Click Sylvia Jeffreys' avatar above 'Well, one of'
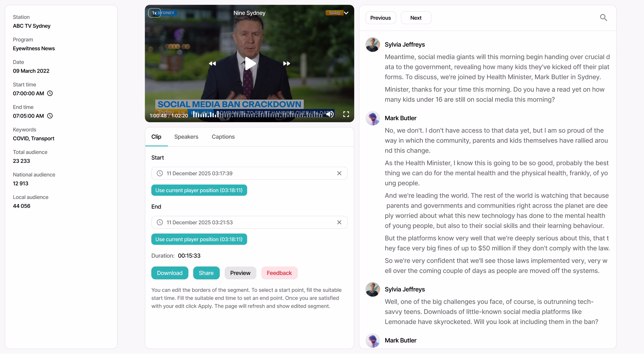 373,289
